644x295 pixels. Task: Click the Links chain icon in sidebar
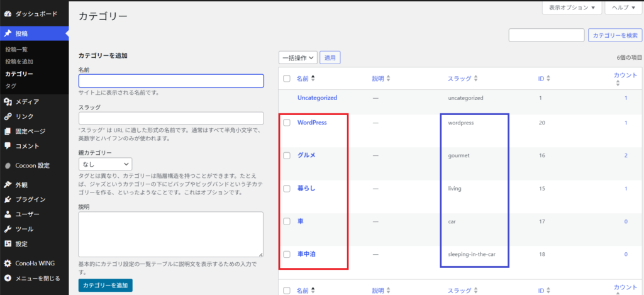[8, 116]
